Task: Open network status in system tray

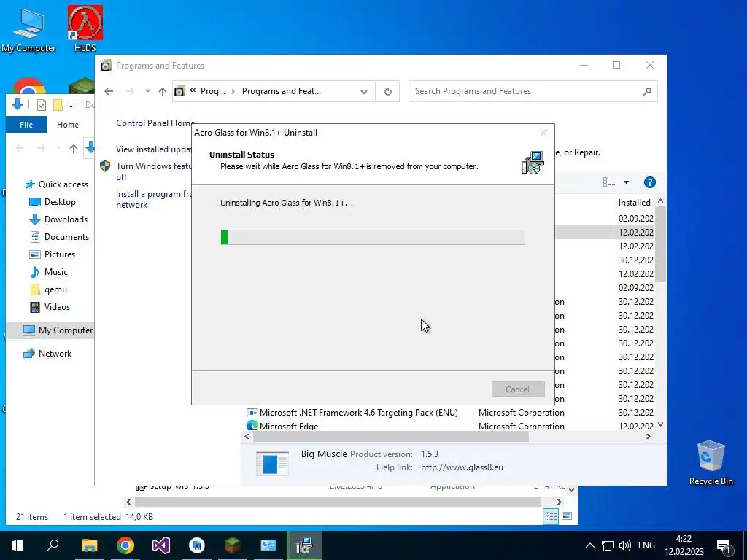Action: pos(608,545)
